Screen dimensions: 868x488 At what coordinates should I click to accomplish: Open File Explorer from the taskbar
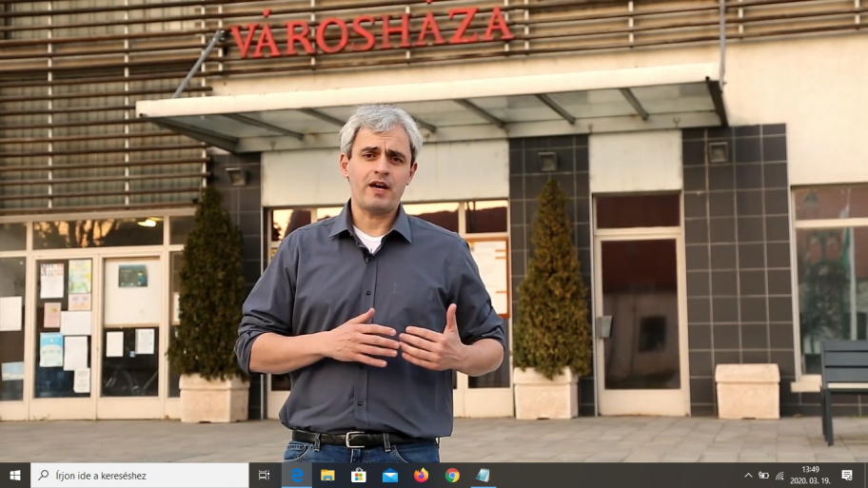pyautogui.click(x=327, y=475)
